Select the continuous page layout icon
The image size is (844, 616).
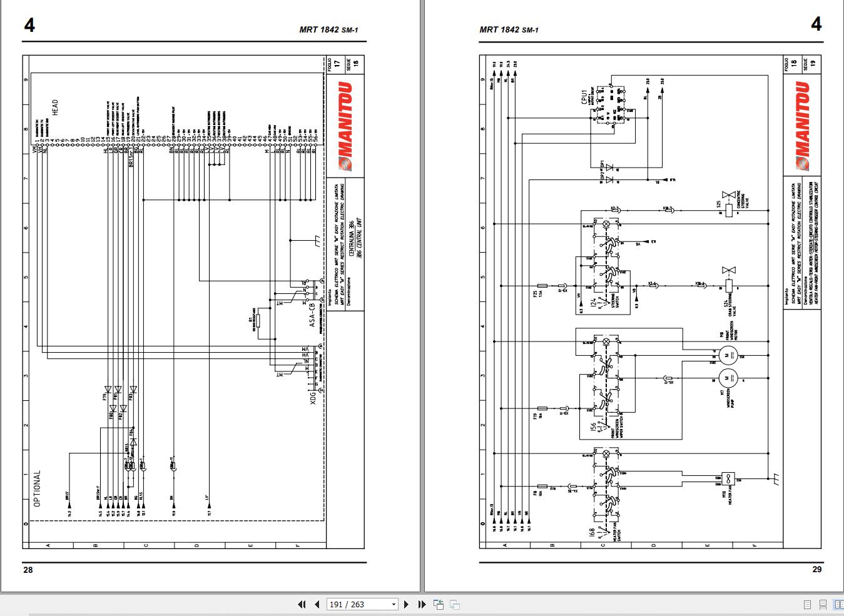(821, 604)
